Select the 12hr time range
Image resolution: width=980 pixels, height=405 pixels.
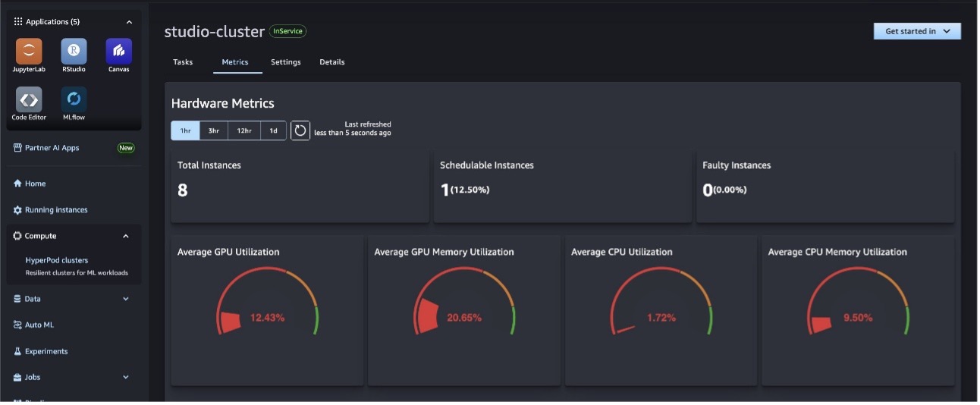click(x=244, y=130)
